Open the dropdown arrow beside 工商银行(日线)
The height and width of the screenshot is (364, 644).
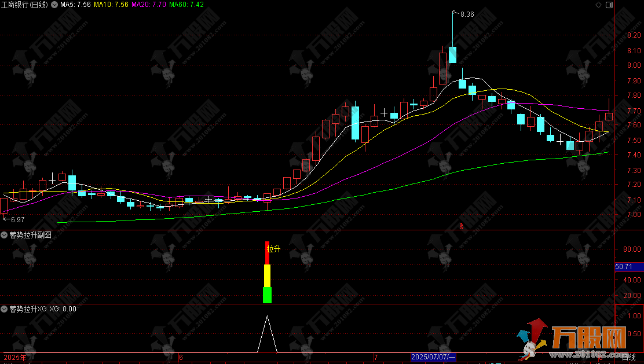(x=54, y=5)
